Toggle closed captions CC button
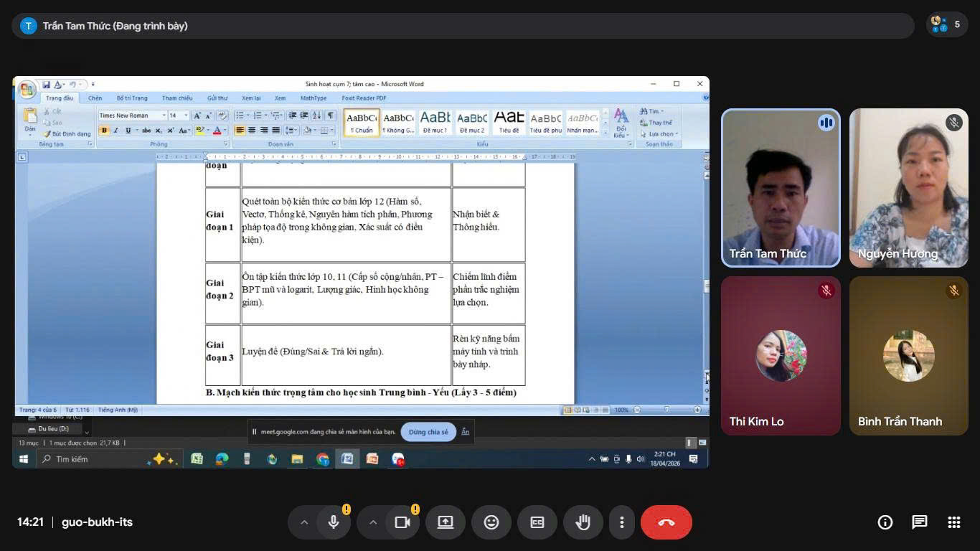Viewport: 980px width, 551px height. coord(537,522)
